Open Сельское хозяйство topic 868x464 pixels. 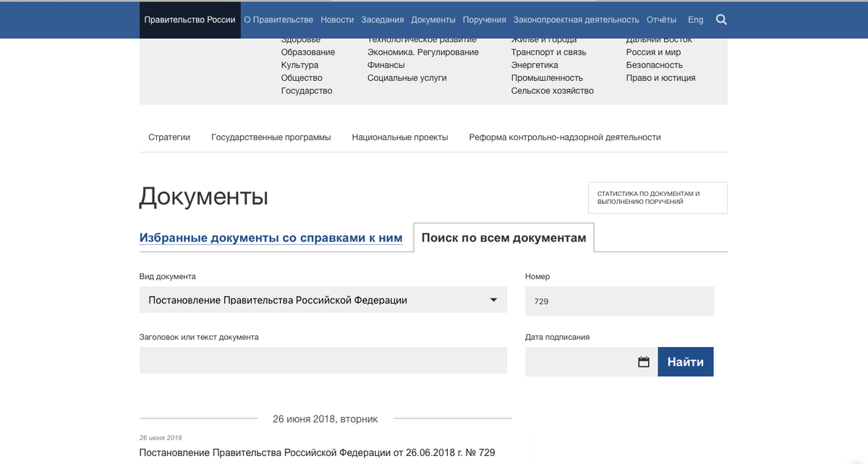click(x=553, y=91)
